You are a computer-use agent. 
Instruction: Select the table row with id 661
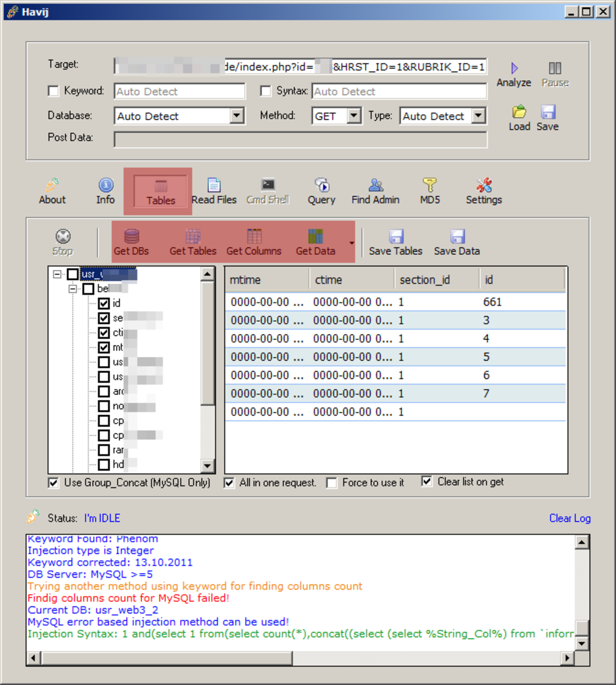click(395, 302)
